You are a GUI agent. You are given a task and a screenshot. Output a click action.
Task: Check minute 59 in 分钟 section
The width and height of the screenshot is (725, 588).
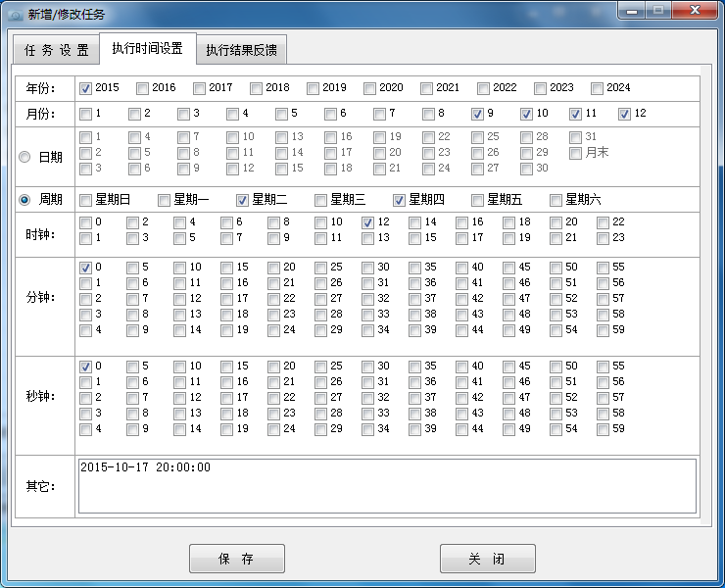[x=603, y=331]
